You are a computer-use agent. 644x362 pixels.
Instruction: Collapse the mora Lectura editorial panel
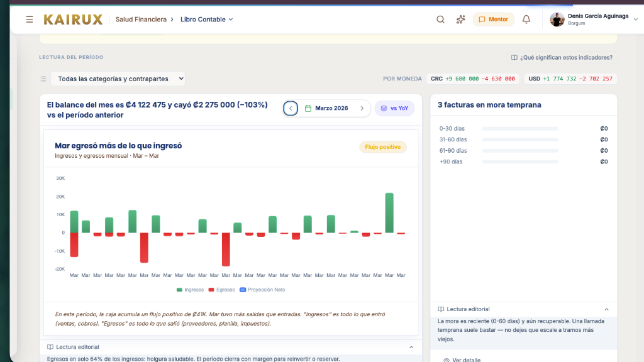(x=606, y=309)
